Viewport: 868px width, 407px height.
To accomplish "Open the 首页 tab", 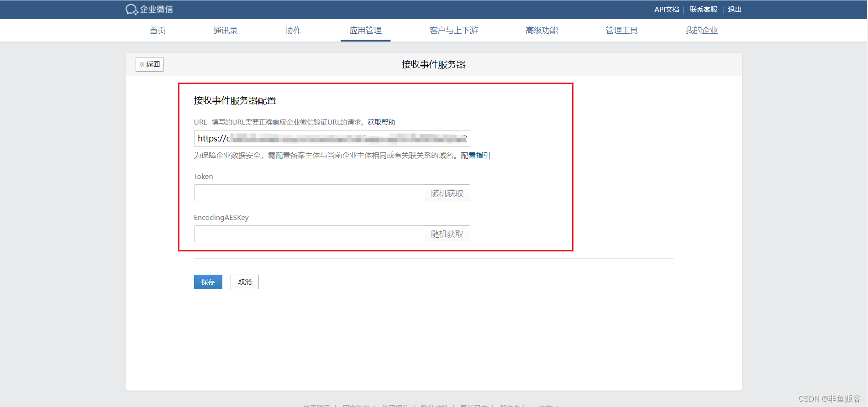I will click(x=158, y=31).
